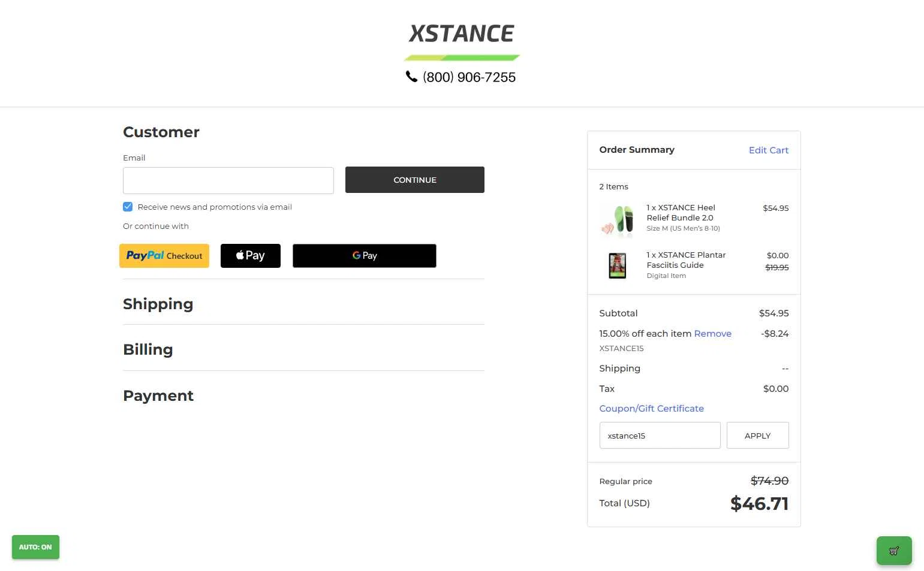Click the CONTINUE button
Viewport: 924px width, 571px height.
pos(415,180)
